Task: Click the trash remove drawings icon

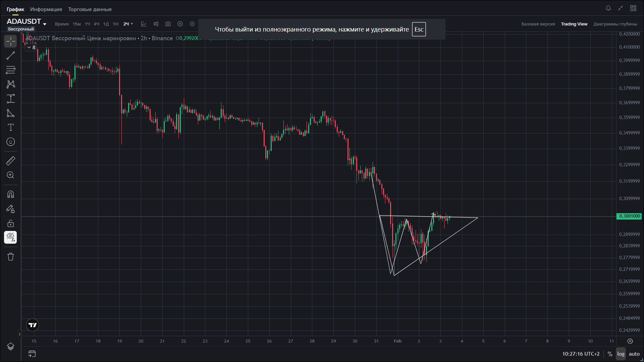Action: 10,257
